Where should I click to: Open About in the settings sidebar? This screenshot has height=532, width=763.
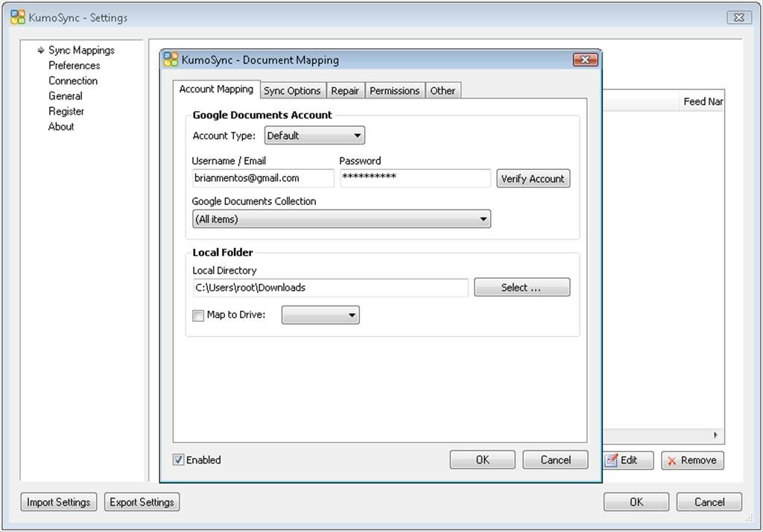pos(61,127)
